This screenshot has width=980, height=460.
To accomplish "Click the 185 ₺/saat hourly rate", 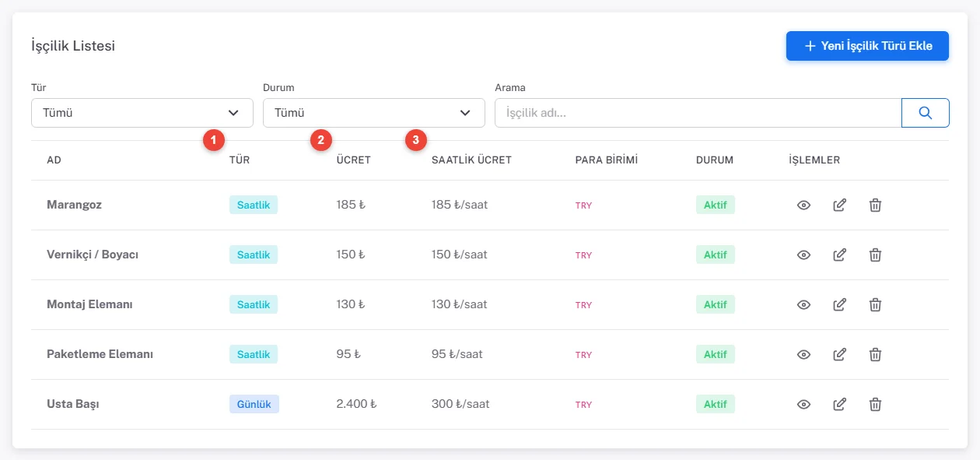I will pos(460,205).
